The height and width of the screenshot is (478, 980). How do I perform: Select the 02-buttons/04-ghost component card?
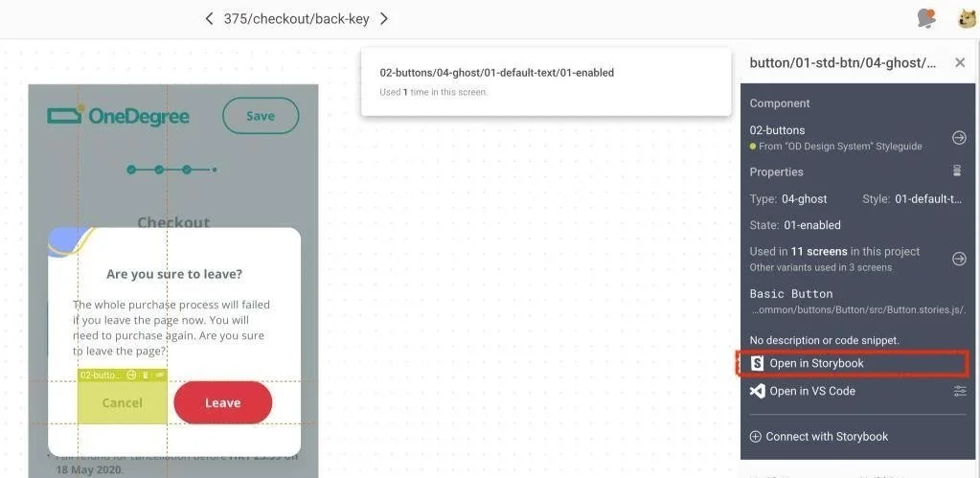pos(546,81)
